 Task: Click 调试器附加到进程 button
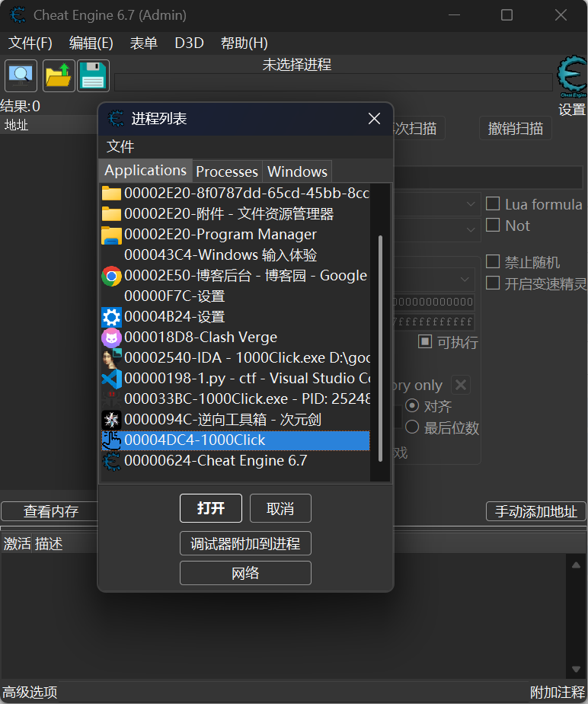point(245,544)
